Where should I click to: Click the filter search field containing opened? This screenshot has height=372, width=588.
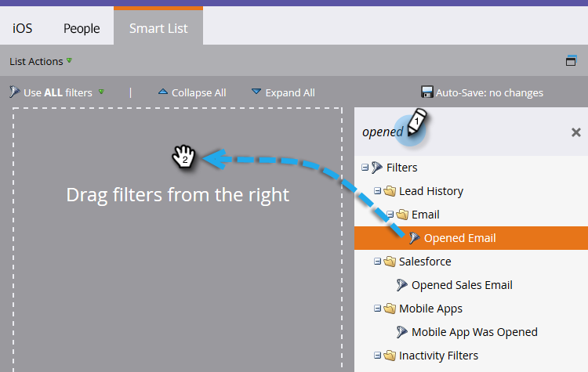(461, 132)
